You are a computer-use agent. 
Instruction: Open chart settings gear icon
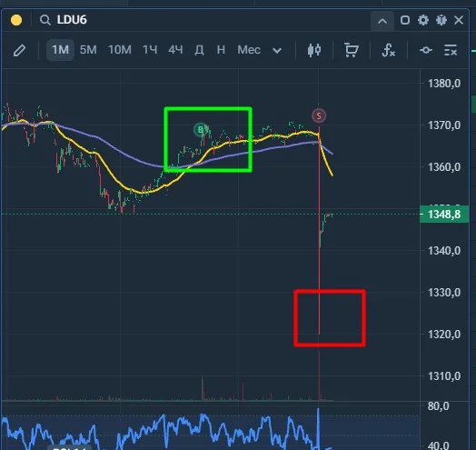[423, 20]
